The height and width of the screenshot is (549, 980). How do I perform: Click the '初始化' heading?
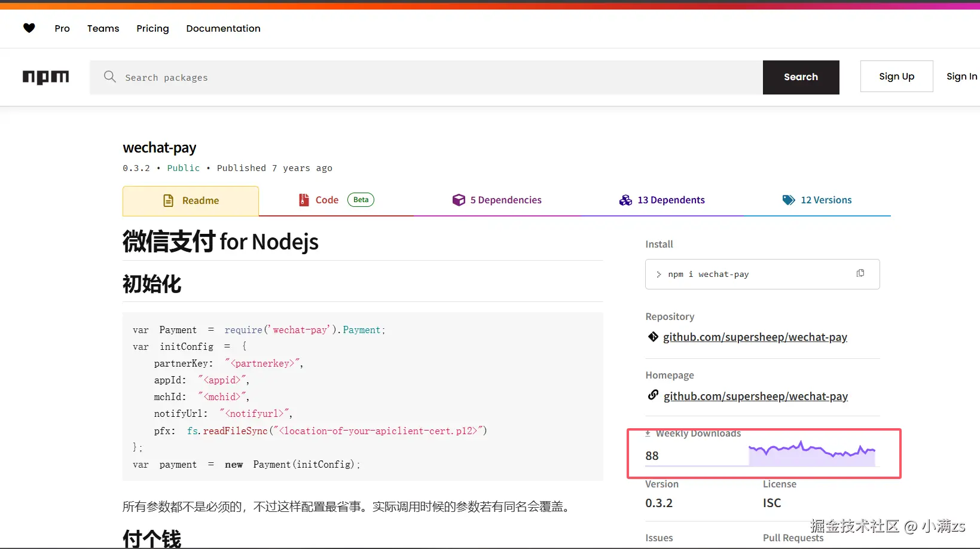[152, 284]
